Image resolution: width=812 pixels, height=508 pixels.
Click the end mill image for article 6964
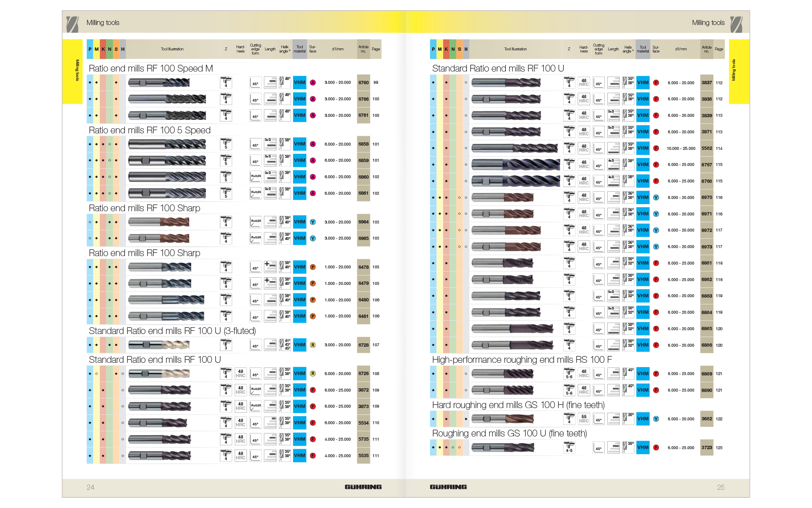click(x=159, y=222)
